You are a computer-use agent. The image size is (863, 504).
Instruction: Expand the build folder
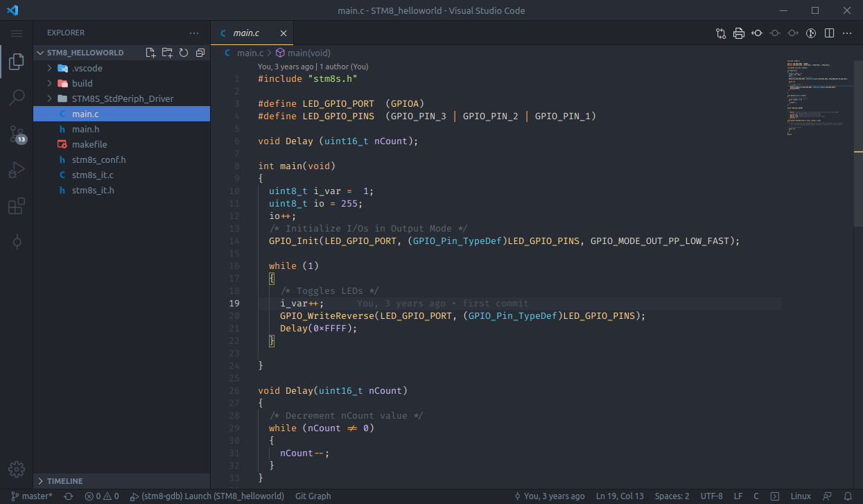click(121, 83)
